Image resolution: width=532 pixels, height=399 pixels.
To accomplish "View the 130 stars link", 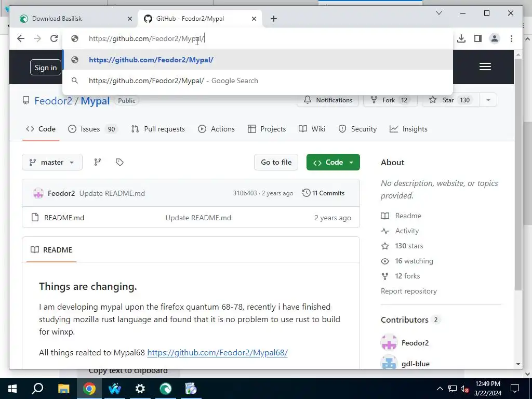I will [402, 246].
